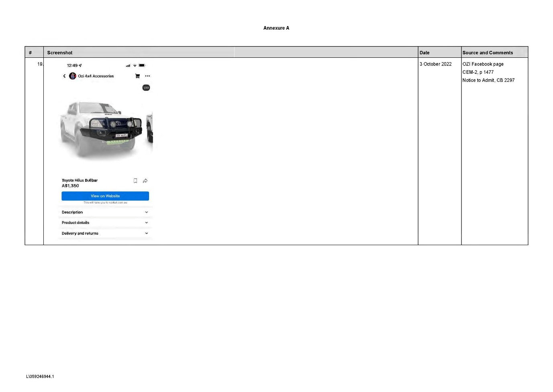The image size is (553, 392).
Task: Click the # column header
Action: pyautogui.click(x=30, y=53)
